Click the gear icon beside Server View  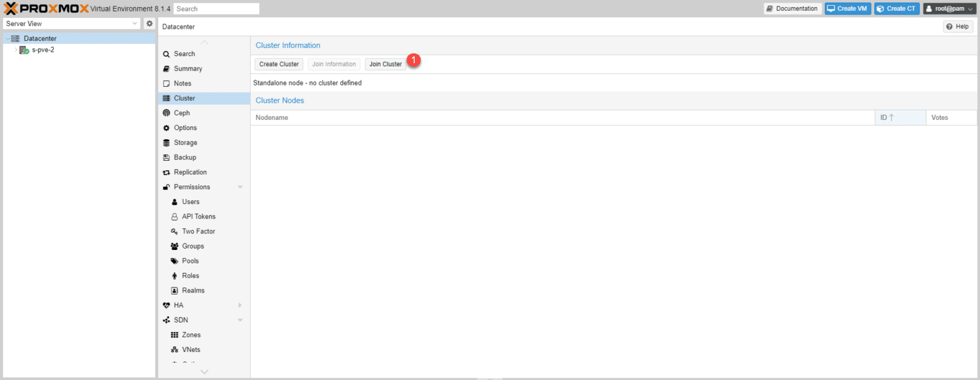[149, 24]
